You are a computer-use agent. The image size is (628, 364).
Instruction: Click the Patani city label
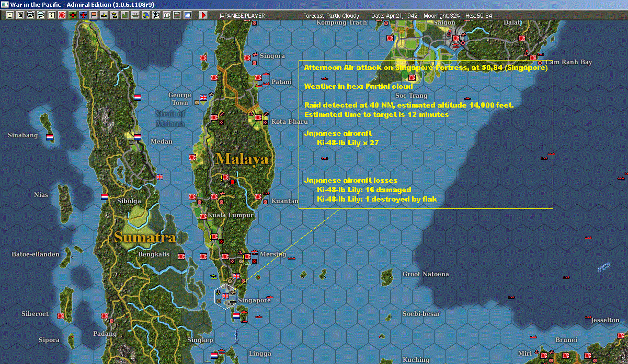281,82
